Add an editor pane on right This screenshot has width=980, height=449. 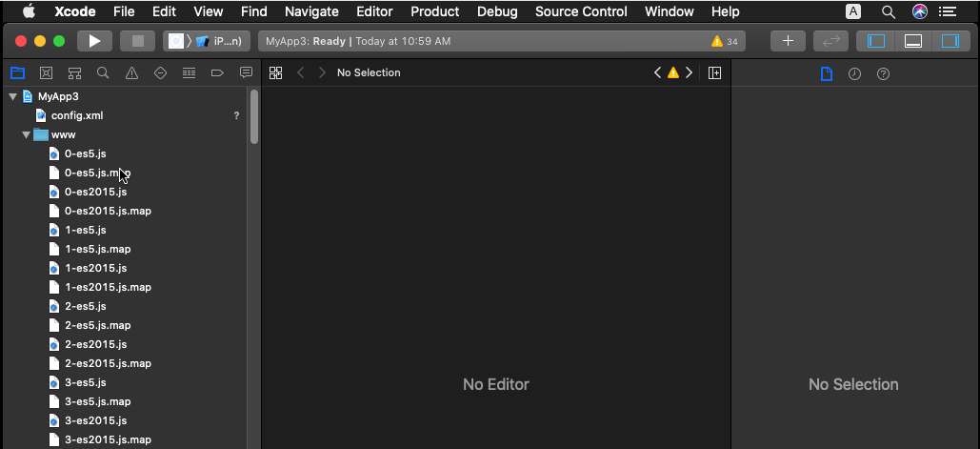click(x=714, y=72)
